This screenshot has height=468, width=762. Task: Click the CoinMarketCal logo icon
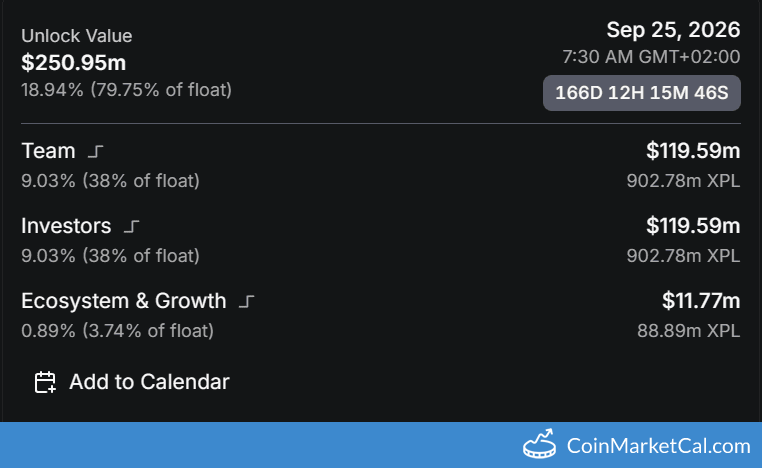pyautogui.click(x=539, y=444)
